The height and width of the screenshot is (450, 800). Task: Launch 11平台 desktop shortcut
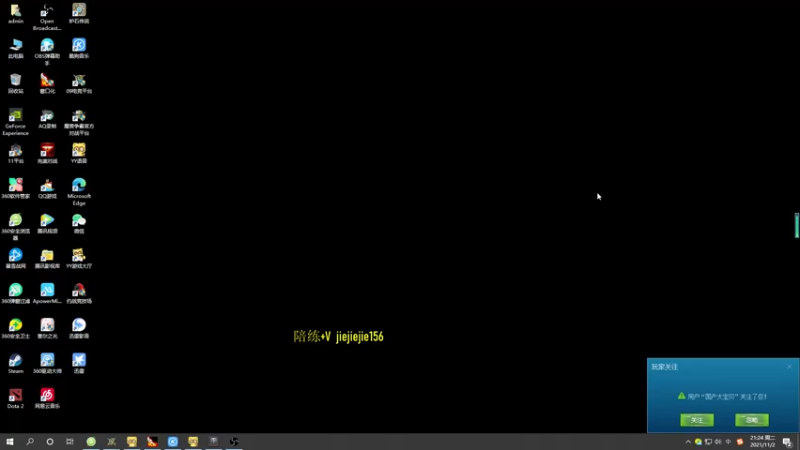click(x=15, y=154)
